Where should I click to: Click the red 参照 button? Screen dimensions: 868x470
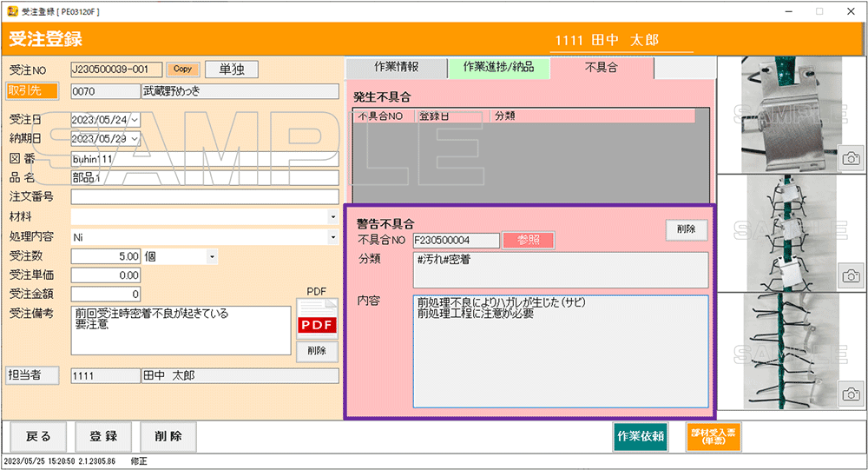coord(528,240)
